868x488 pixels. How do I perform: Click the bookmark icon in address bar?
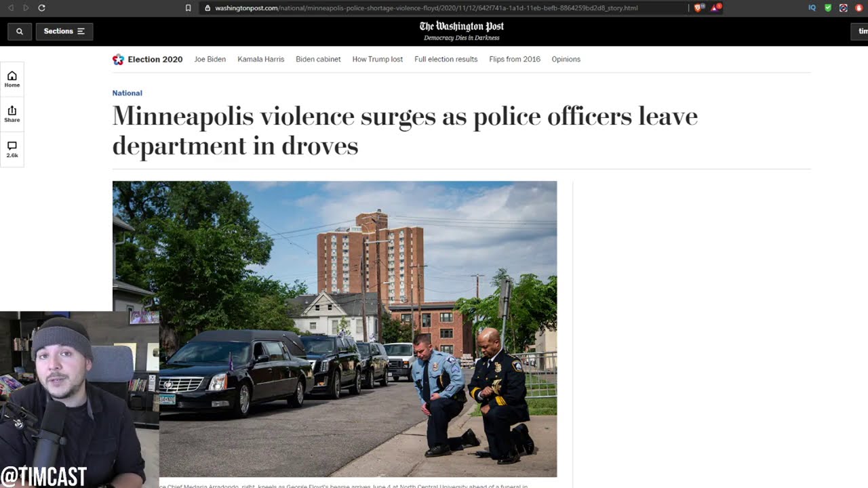click(188, 8)
